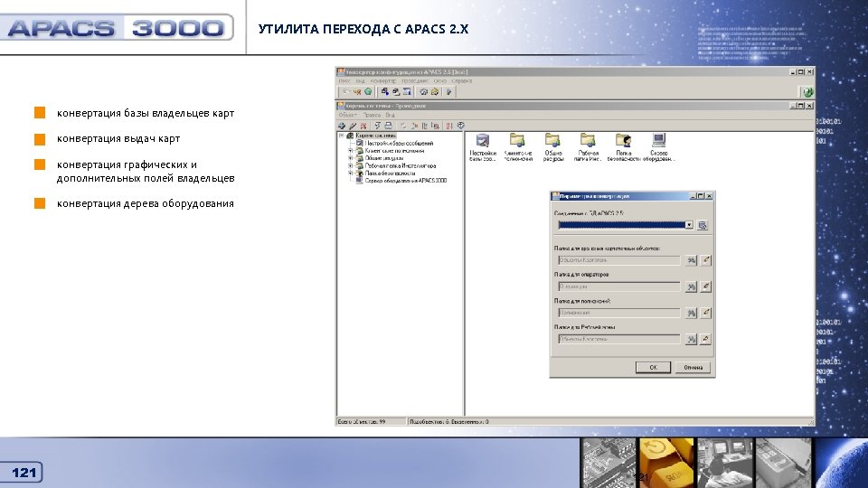Click the ship wheel icon ending the Explorer toolbar

point(460,126)
